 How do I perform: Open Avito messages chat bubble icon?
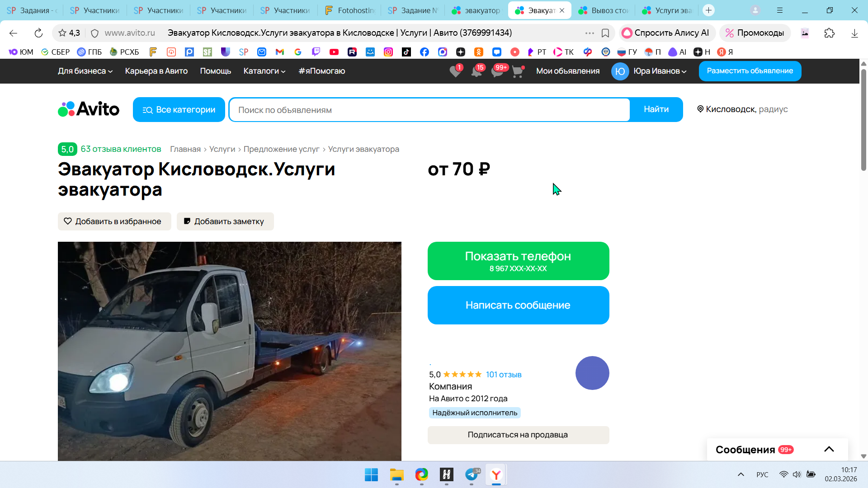pos(497,71)
